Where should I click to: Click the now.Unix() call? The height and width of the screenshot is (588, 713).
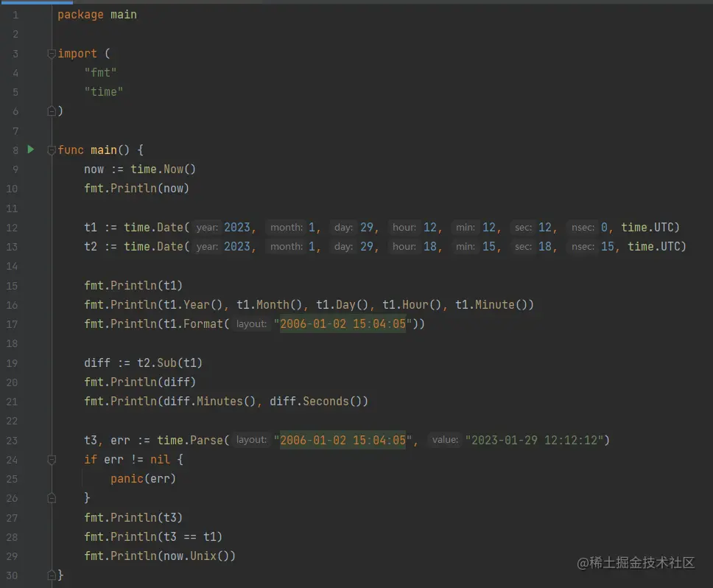[196, 556]
